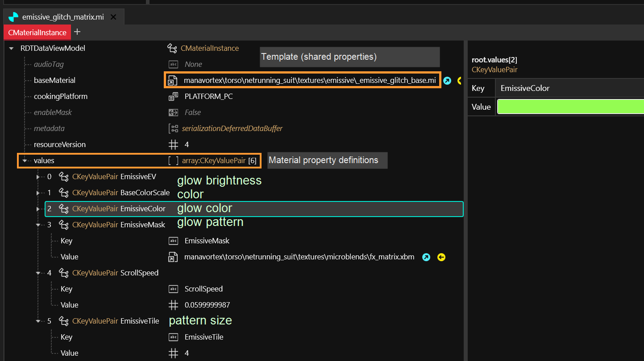Collapse the EmissiveMask entry
Image resolution: width=644 pixels, height=361 pixels.
pyautogui.click(x=38, y=225)
